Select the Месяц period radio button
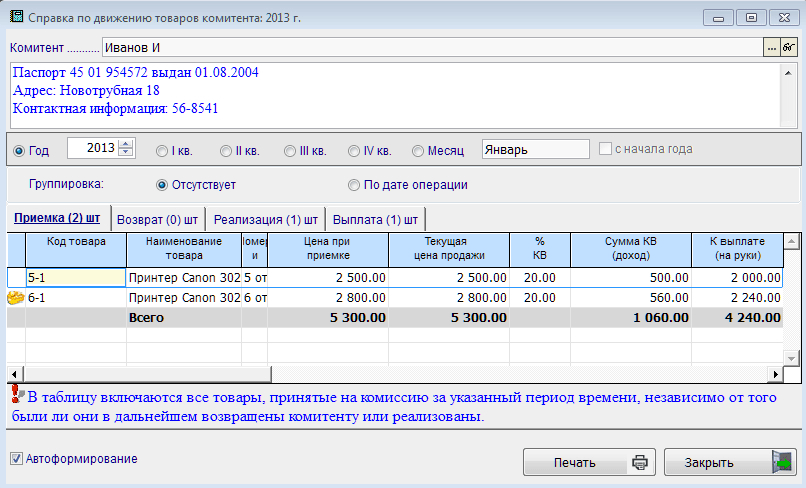The image size is (806, 488). point(418,151)
